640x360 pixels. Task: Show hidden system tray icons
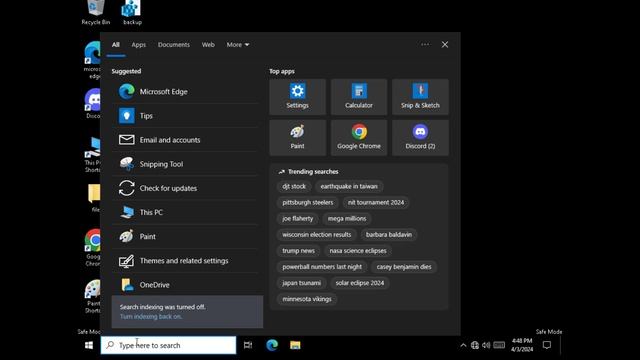463,345
